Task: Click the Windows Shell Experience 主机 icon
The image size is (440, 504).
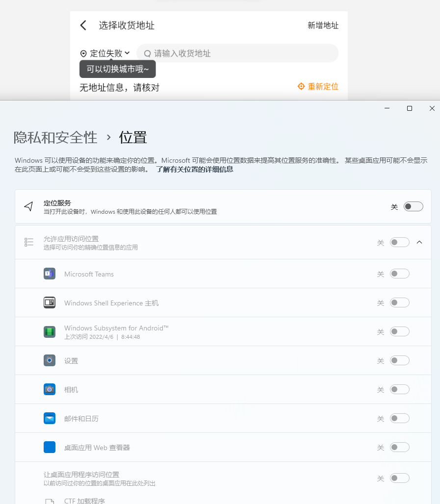Action: tap(50, 302)
